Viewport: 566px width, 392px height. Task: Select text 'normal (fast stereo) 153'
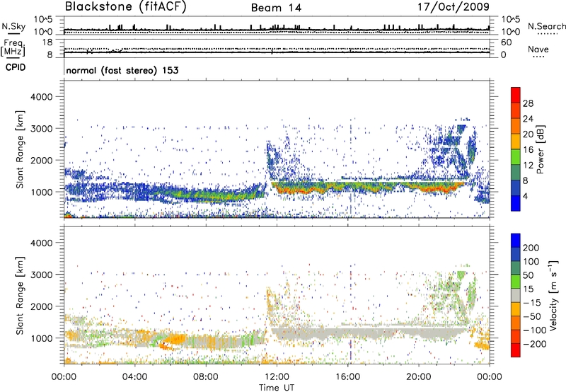click(x=122, y=70)
